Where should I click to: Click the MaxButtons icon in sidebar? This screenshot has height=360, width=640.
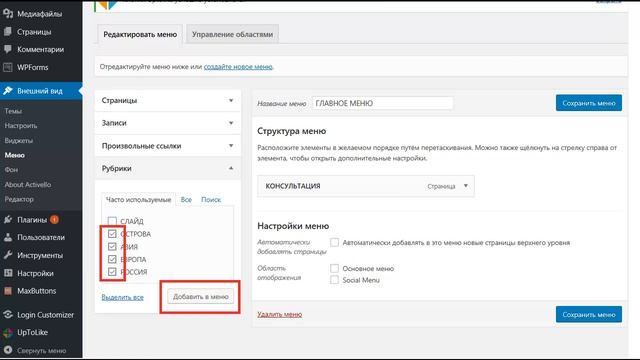point(8,291)
